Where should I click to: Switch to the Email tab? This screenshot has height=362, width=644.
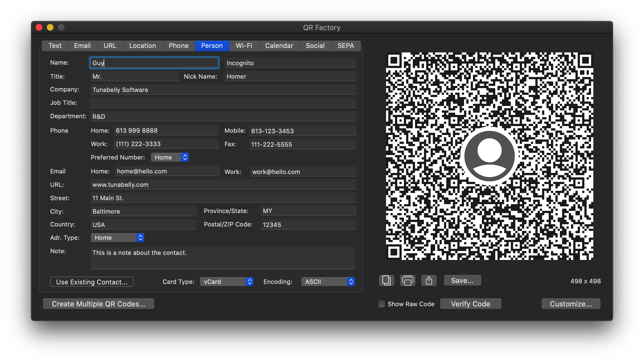point(82,46)
